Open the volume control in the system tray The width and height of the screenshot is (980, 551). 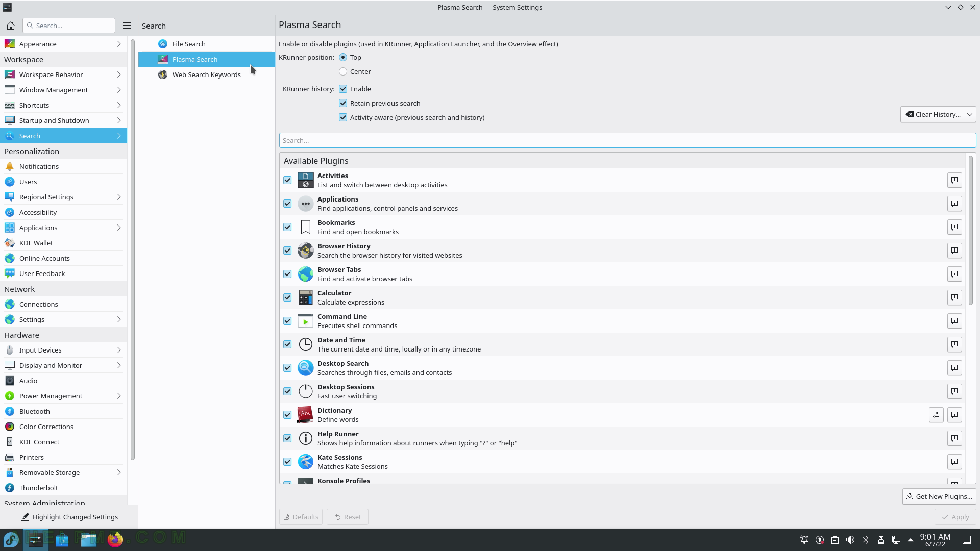(x=850, y=540)
